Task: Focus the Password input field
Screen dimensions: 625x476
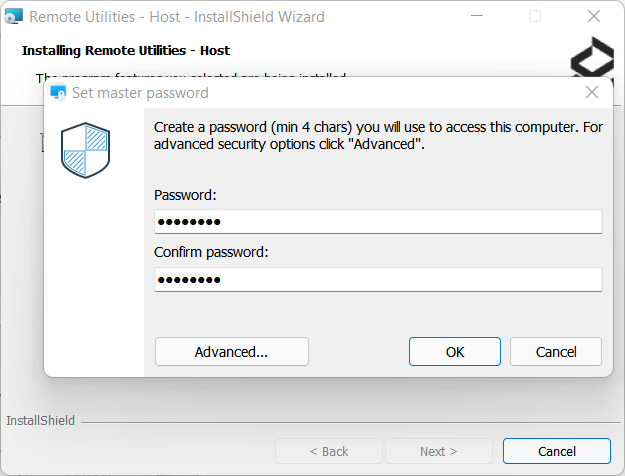Action: pos(378,221)
